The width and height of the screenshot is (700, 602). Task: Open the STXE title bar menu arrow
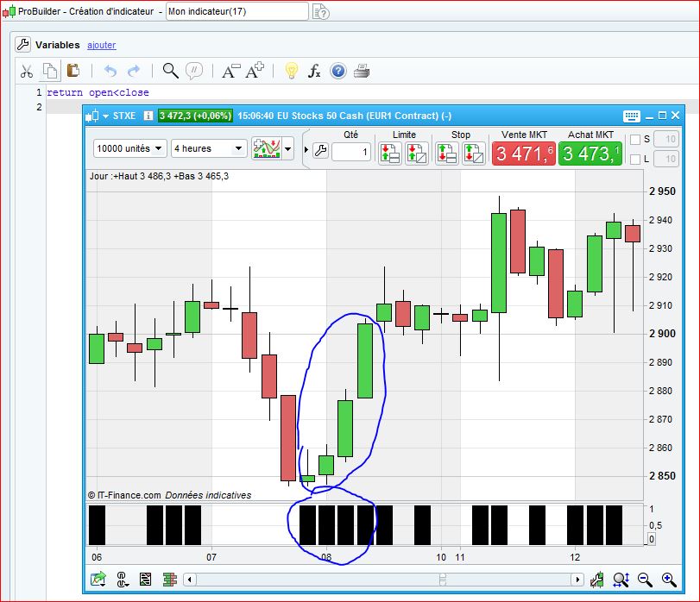(106, 116)
